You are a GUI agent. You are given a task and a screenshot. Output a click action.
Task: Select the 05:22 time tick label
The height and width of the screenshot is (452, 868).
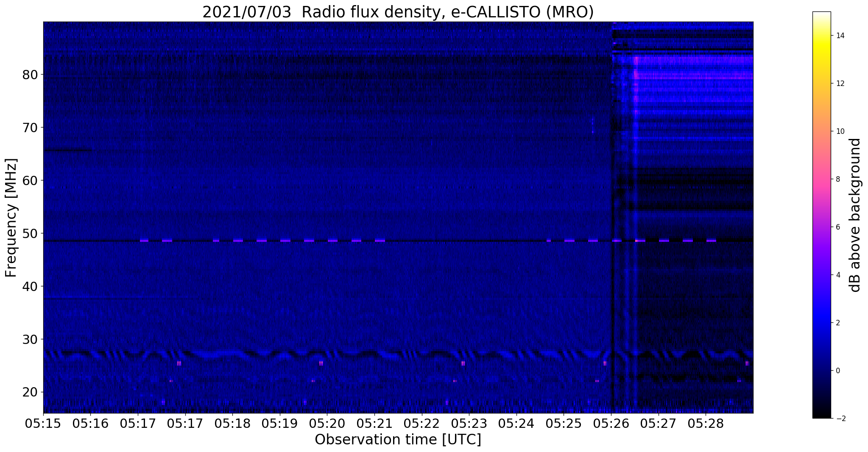422,423
